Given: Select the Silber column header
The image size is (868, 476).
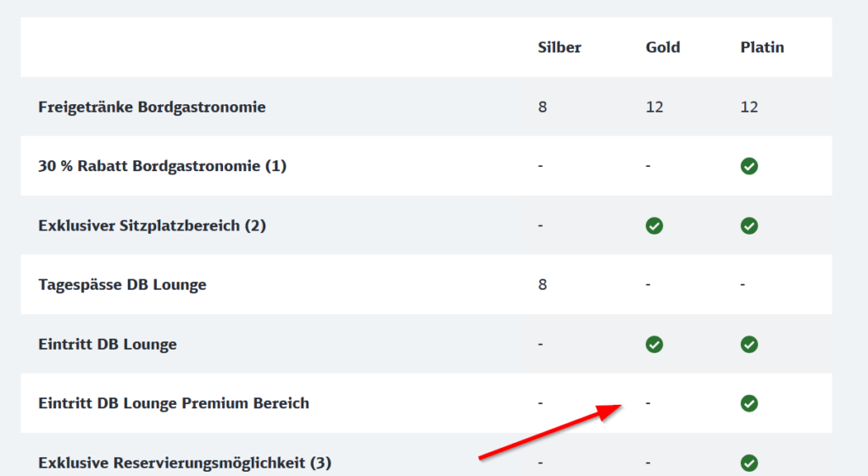Looking at the screenshot, I should (x=559, y=47).
